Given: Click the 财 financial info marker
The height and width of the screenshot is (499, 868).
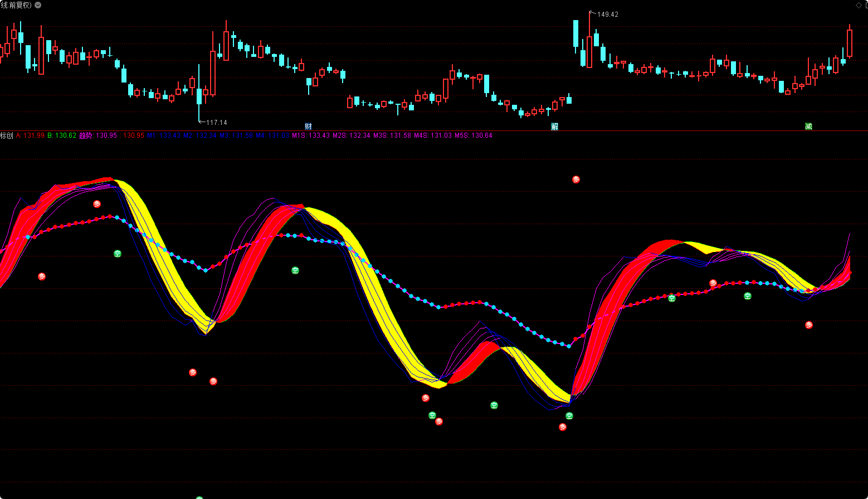Looking at the screenshot, I should point(308,127).
